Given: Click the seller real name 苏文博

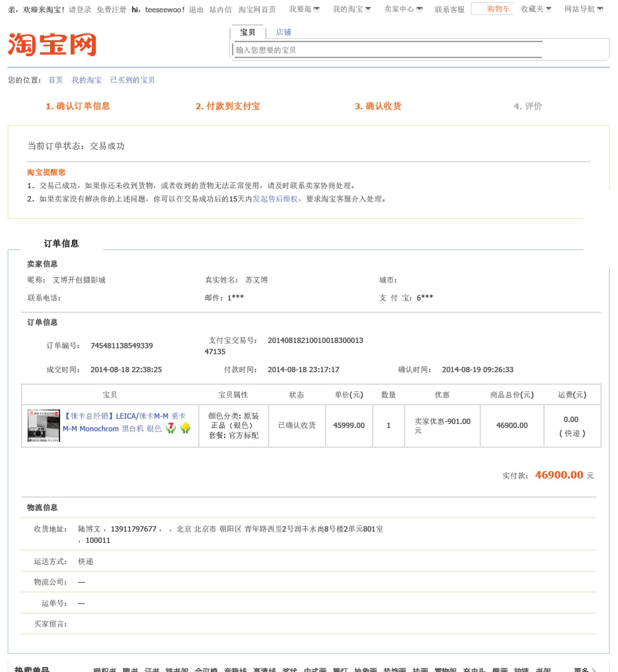Looking at the screenshot, I should click(x=257, y=280).
